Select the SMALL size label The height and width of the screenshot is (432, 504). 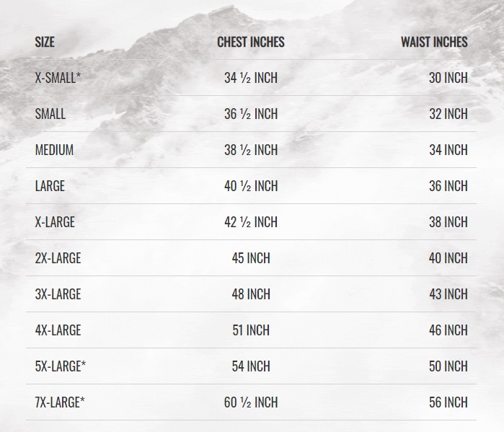coord(50,114)
